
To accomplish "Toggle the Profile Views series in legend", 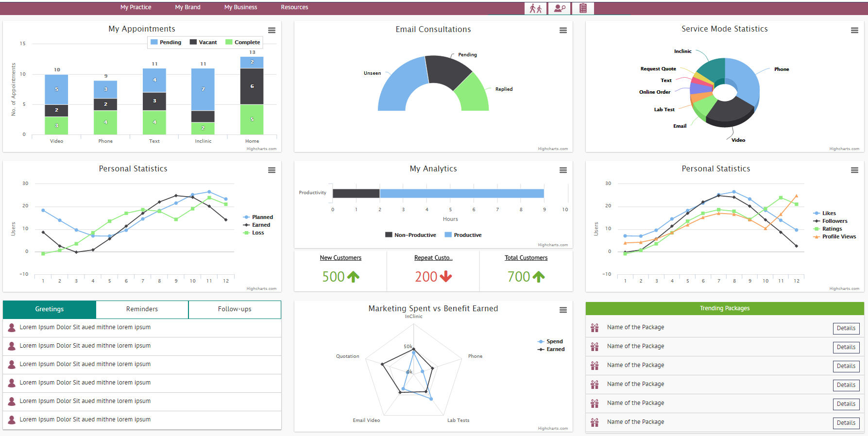I will (x=834, y=236).
